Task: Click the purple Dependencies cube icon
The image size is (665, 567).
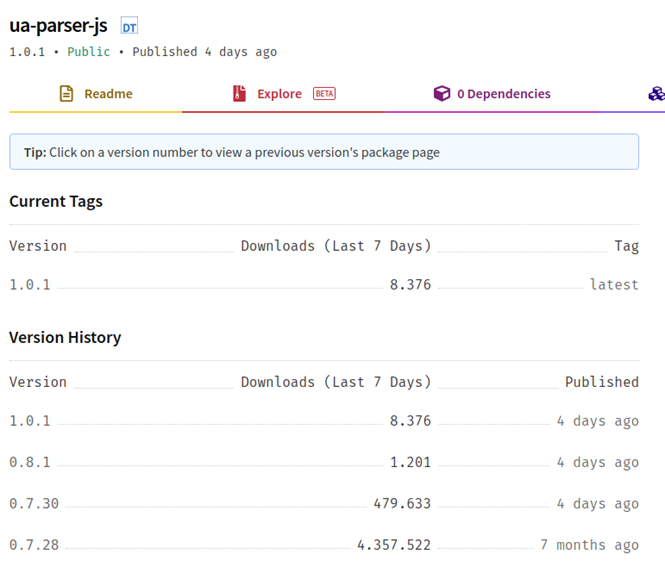Action: coord(441,94)
